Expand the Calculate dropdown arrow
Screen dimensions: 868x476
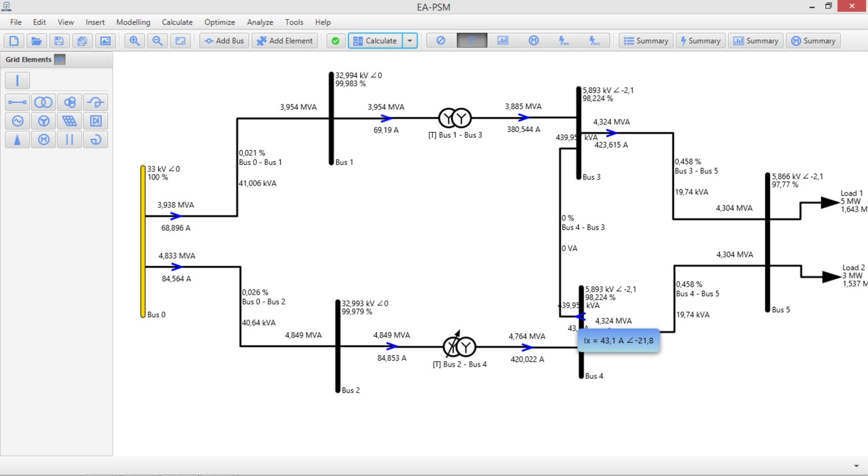point(410,41)
